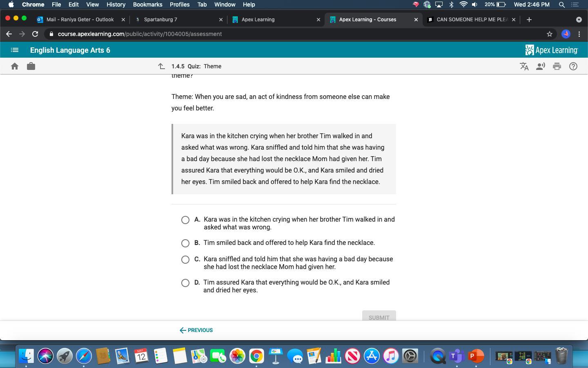Open the tab search dropdown arrow
The width and height of the screenshot is (588, 368).
[x=579, y=19]
